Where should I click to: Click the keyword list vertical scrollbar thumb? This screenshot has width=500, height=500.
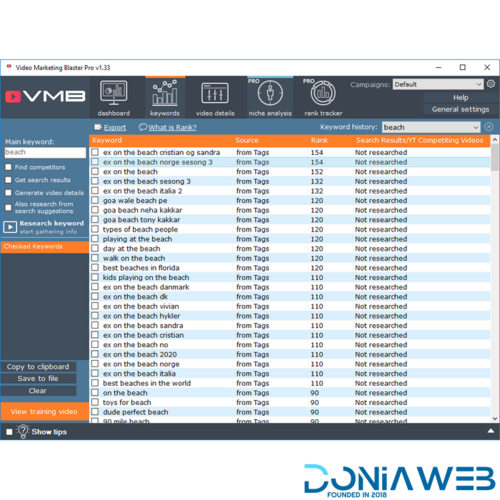(x=495, y=157)
